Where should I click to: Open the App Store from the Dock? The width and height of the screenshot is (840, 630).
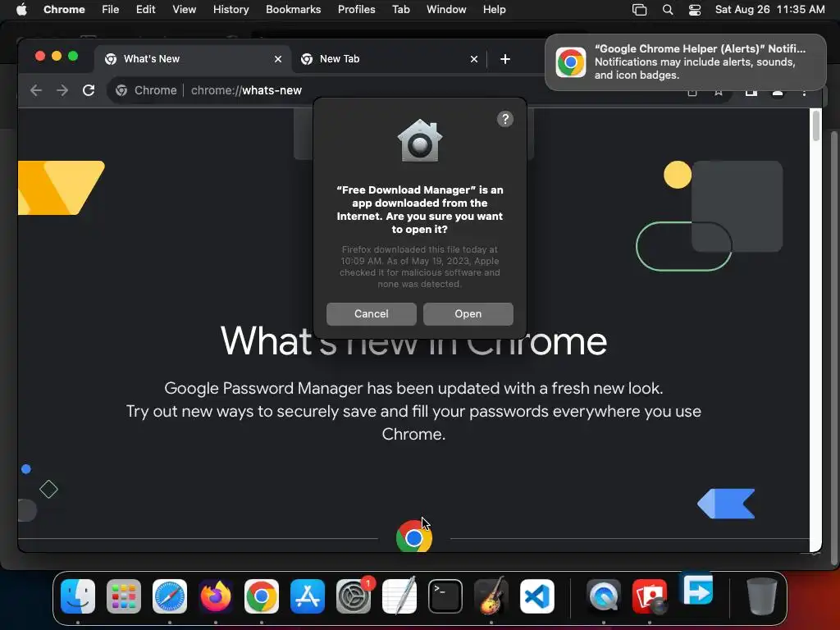pyautogui.click(x=308, y=596)
